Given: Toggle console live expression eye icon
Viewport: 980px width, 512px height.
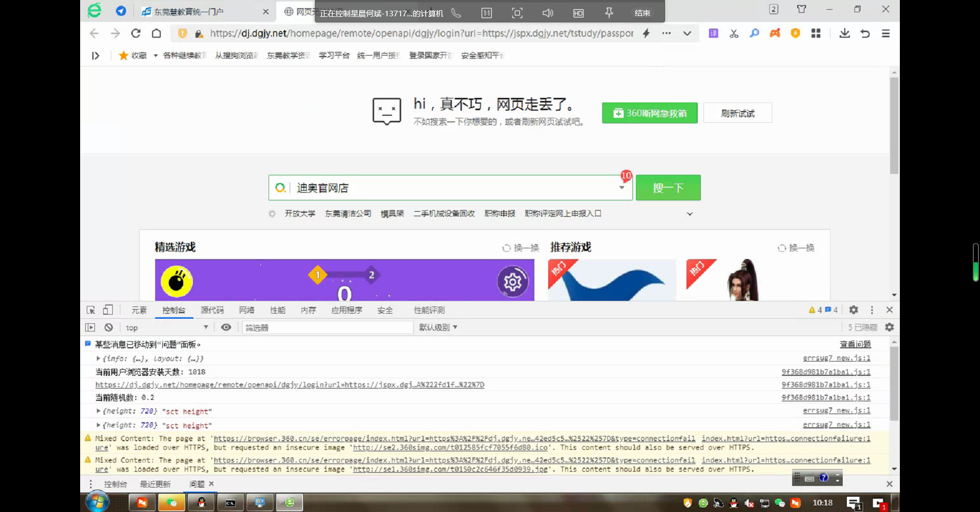Looking at the screenshot, I should pos(226,327).
